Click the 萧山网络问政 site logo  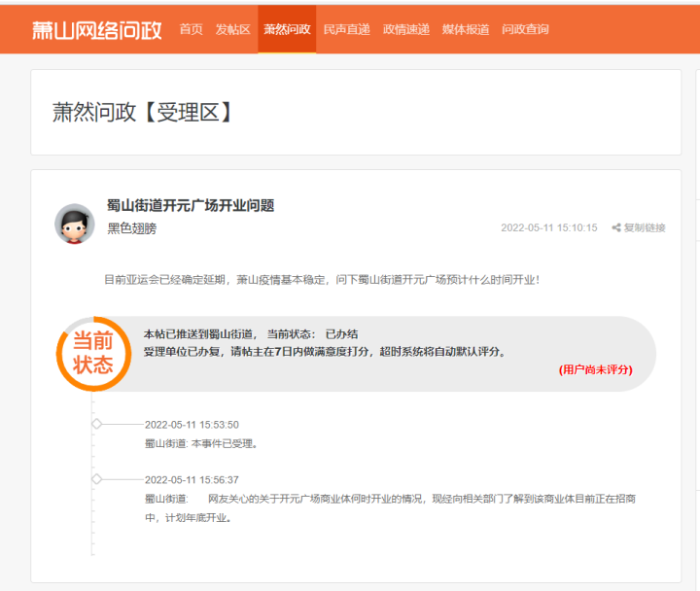(97, 30)
